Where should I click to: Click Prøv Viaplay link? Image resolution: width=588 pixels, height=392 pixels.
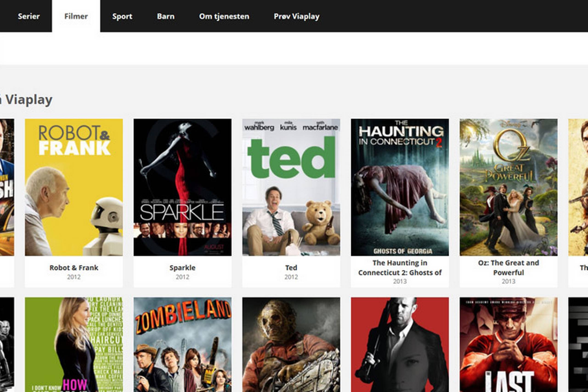(x=297, y=16)
